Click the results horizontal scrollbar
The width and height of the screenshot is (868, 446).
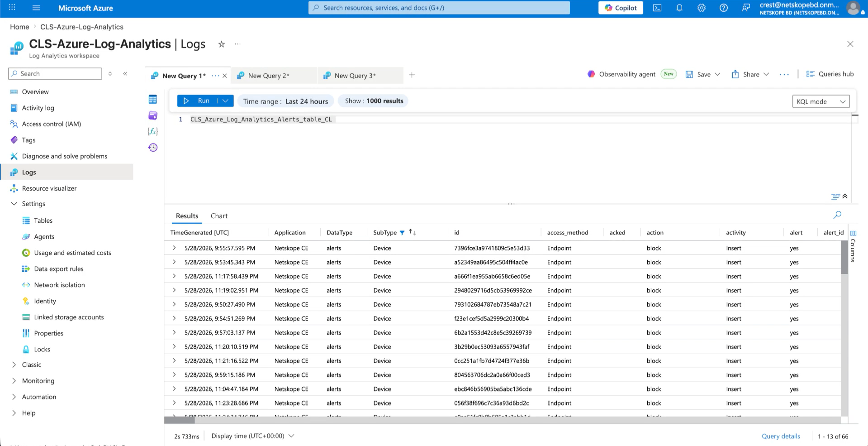[x=180, y=420]
